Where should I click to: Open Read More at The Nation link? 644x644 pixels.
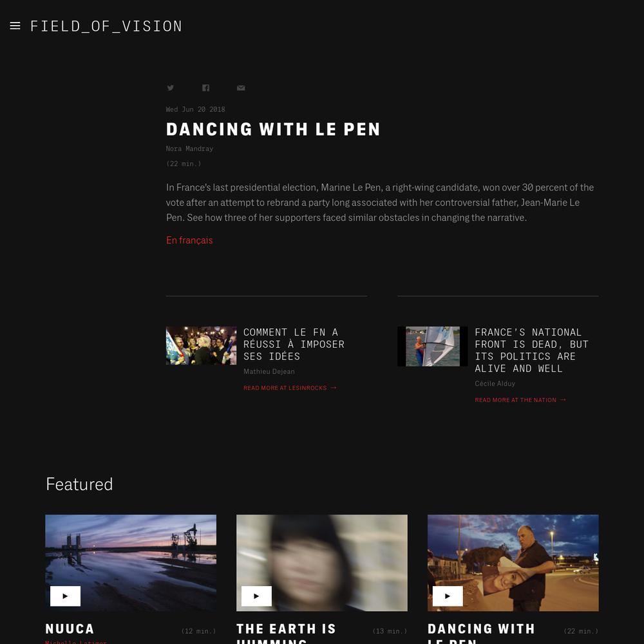515,400
